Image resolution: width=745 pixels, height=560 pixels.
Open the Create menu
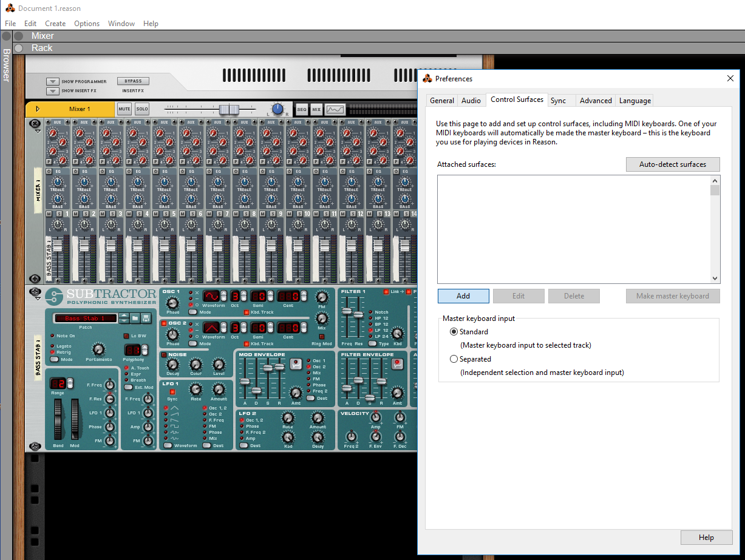coord(55,24)
